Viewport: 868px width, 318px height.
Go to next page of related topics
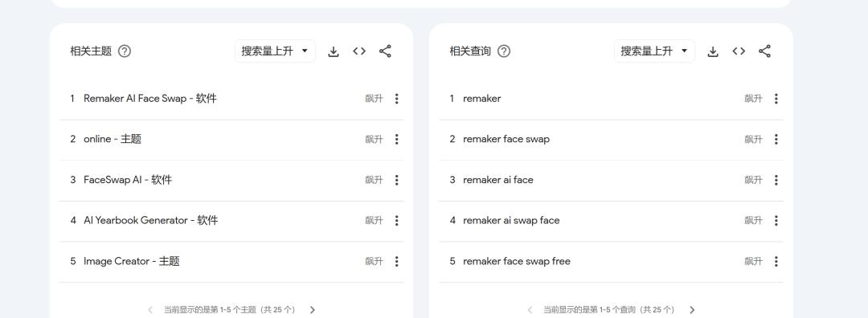[x=312, y=310]
